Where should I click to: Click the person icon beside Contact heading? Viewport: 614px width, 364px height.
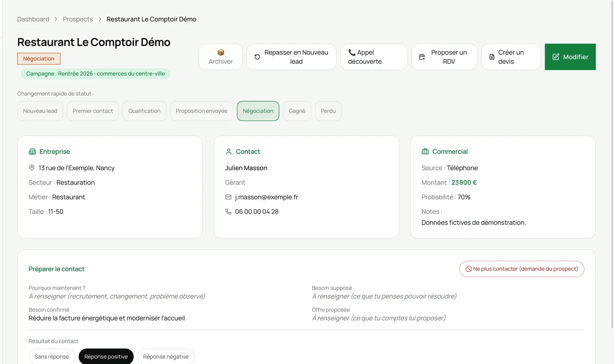pos(228,151)
